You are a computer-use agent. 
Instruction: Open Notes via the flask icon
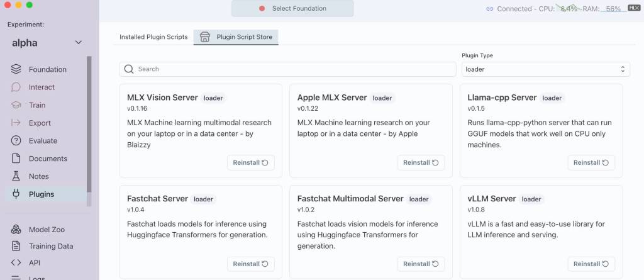pyautogui.click(x=16, y=176)
